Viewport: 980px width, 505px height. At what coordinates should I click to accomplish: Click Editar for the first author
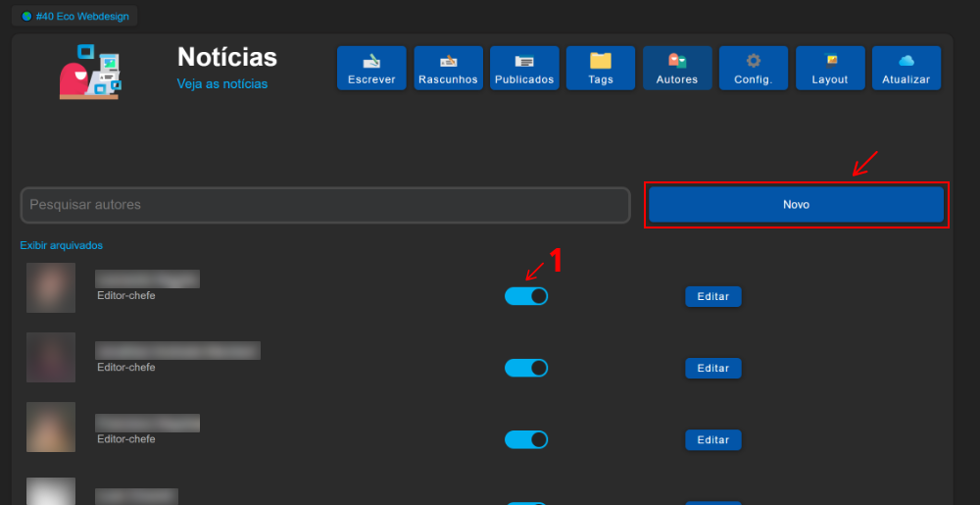click(713, 297)
